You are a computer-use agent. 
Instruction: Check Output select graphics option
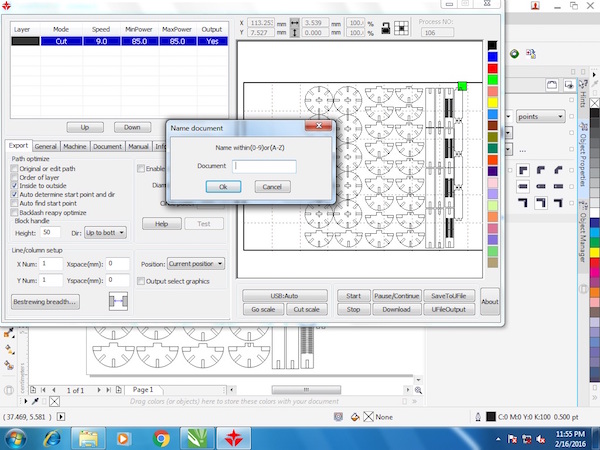pos(141,281)
